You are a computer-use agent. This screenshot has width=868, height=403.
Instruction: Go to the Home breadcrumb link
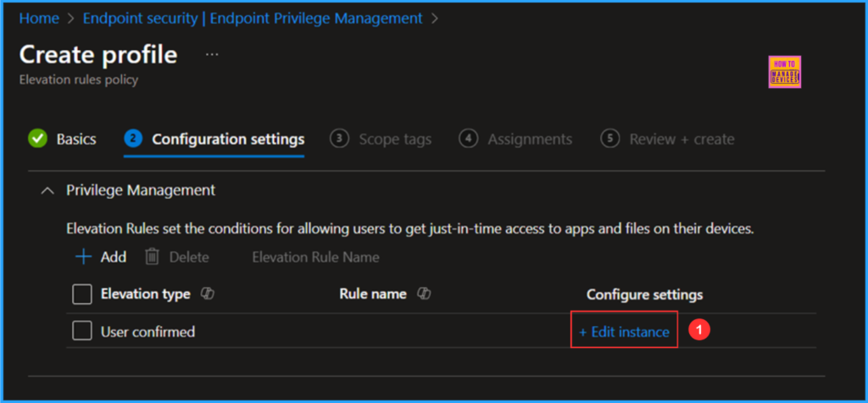point(39,19)
